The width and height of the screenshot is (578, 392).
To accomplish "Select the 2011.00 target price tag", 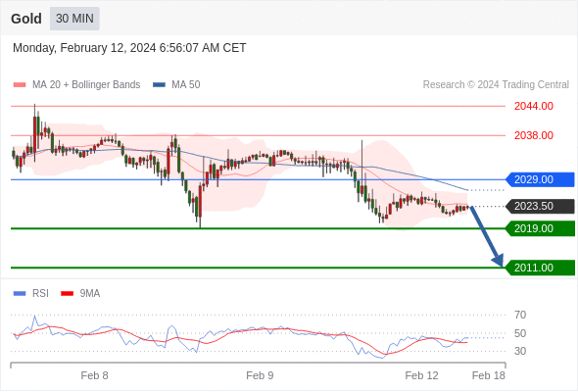I will coord(540,268).
